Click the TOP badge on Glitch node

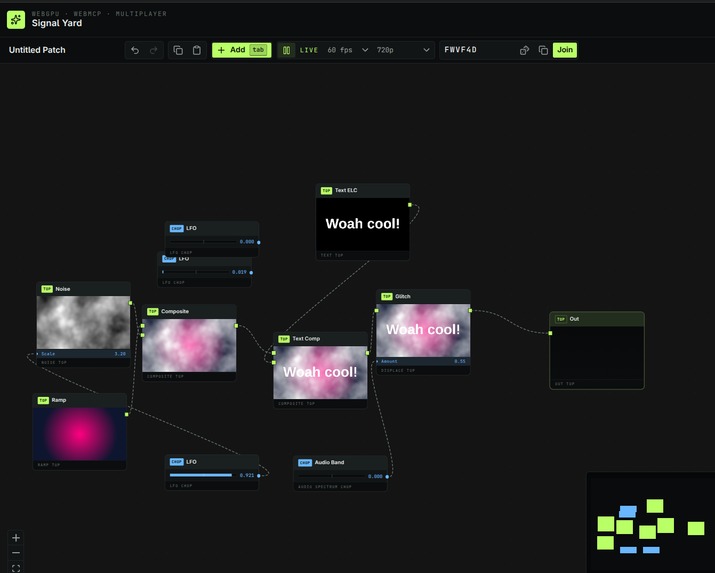(387, 296)
